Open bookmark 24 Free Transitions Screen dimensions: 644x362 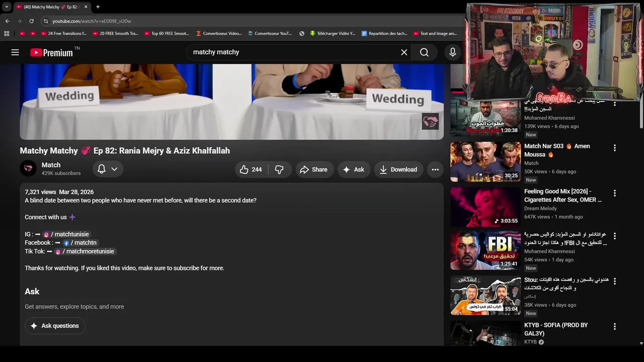[64, 34]
